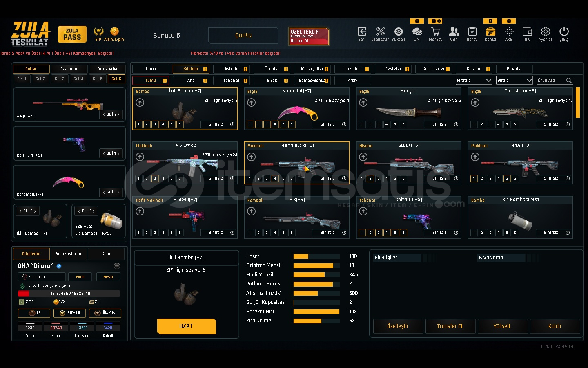Open the Filtrele dropdown
This screenshot has height=368, width=588.
[474, 81]
